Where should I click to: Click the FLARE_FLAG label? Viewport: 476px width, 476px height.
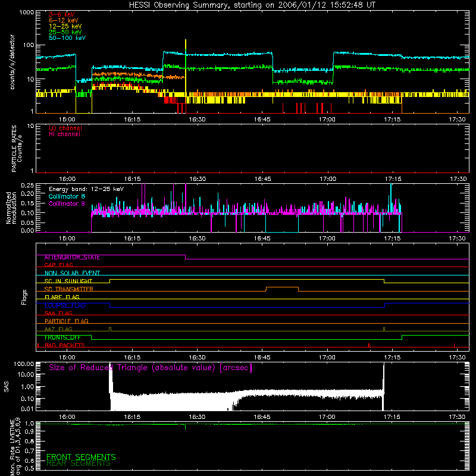tap(62, 297)
